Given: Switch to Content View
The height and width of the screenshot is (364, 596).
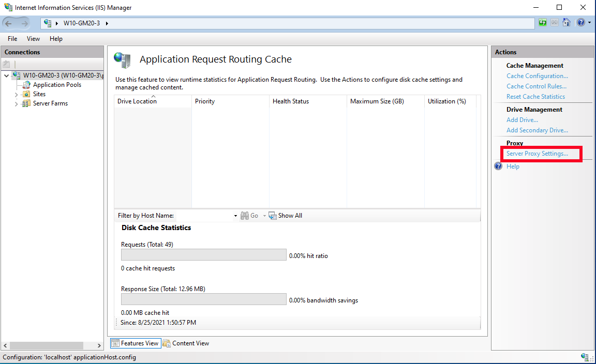Looking at the screenshot, I should pyautogui.click(x=186, y=343).
